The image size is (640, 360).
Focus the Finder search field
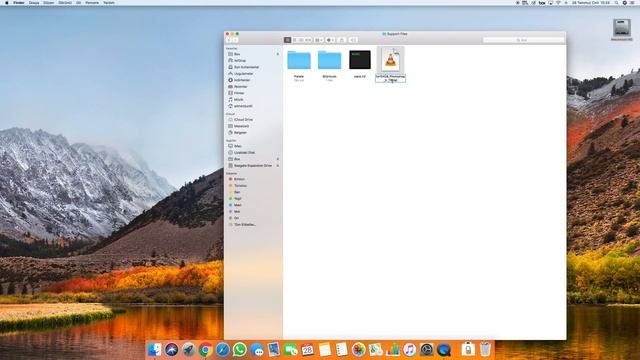tap(523, 40)
